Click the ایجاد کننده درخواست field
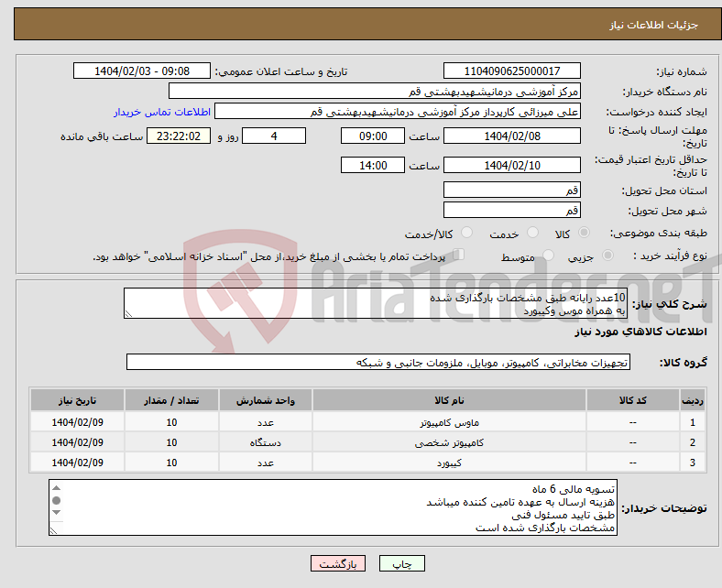 point(398,112)
